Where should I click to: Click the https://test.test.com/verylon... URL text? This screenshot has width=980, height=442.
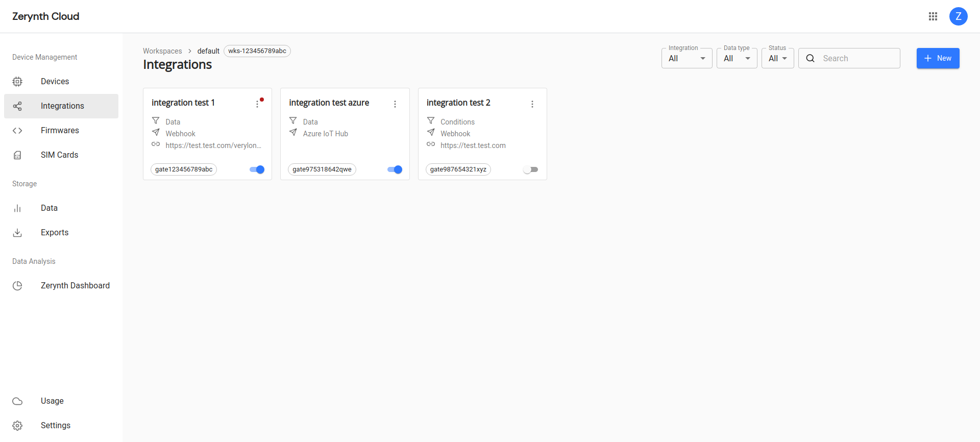pos(213,145)
